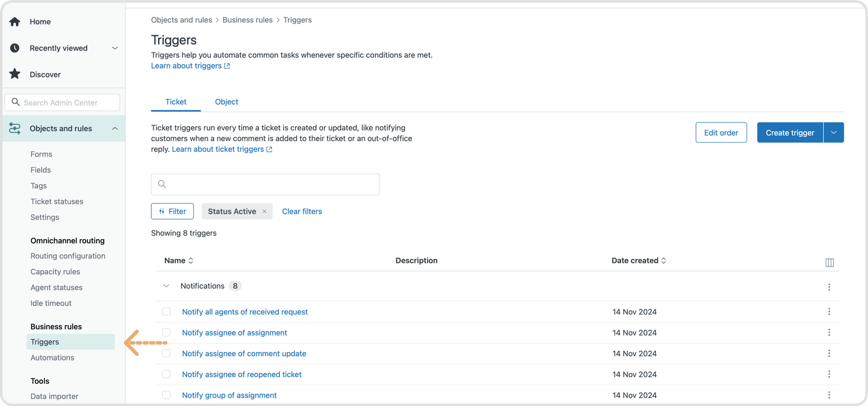The width and height of the screenshot is (868, 406).
Task: Open options menu for Notifications category
Action: click(829, 287)
